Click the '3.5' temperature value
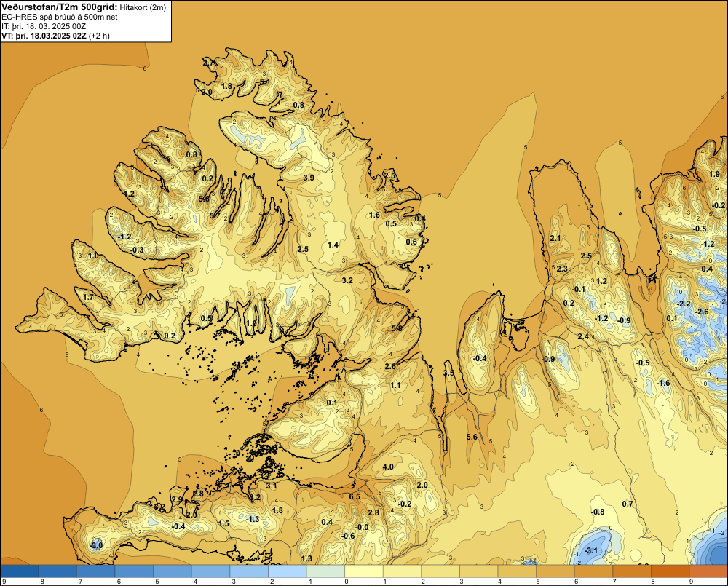The height and width of the screenshot is (586, 728). (448, 373)
